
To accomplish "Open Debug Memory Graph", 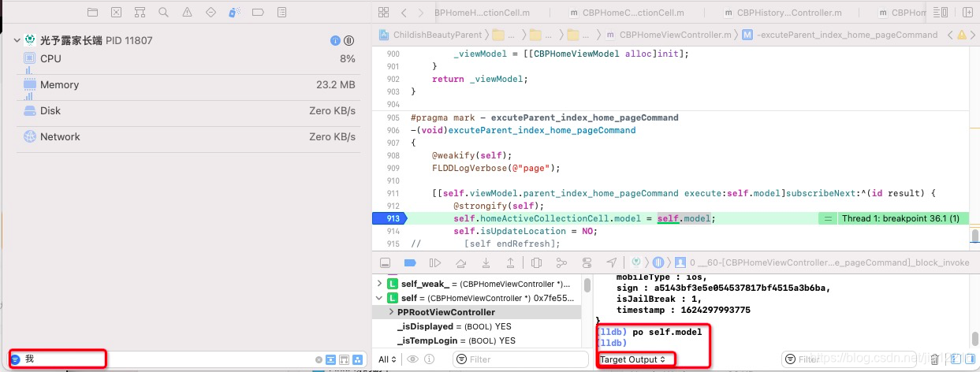I will tap(560, 262).
